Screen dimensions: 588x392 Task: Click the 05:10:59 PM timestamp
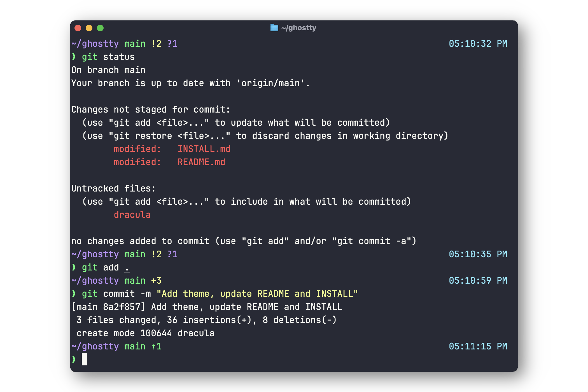(x=478, y=281)
